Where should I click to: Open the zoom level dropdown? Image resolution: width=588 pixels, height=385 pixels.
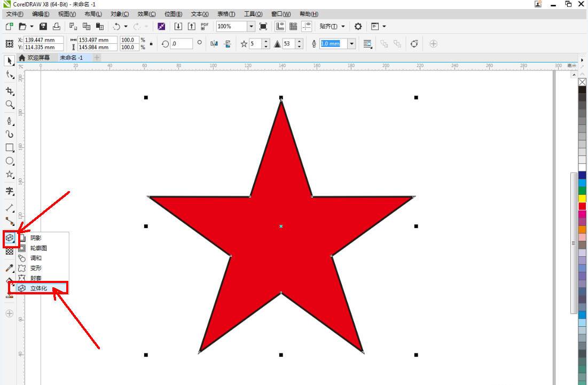click(251, 26)
